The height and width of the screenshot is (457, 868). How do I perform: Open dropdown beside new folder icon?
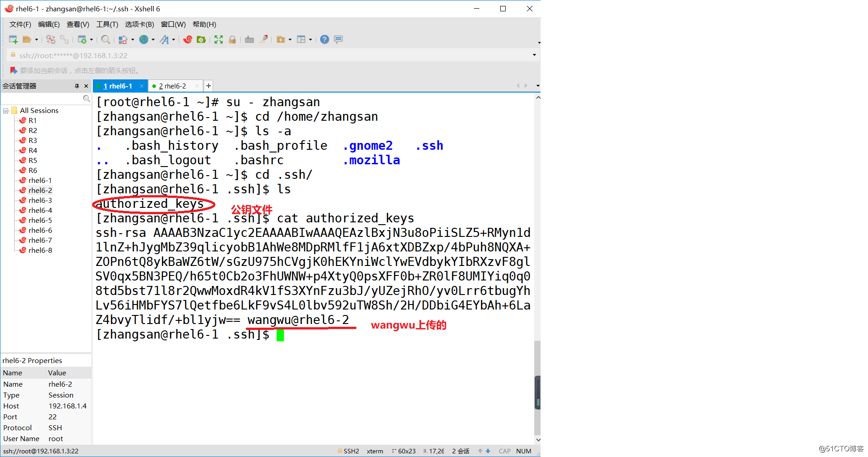tap(290, 39)
